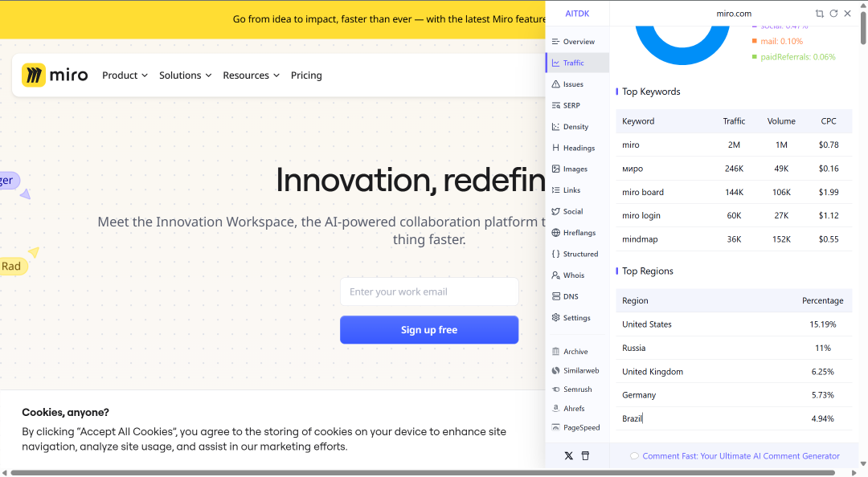
Task: Open the Pricing page link
Action: click(306, 75)
